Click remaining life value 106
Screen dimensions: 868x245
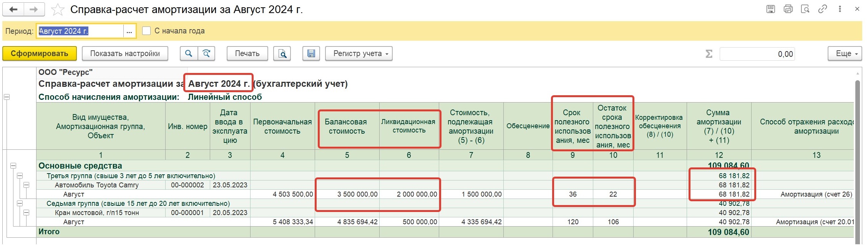613,222
